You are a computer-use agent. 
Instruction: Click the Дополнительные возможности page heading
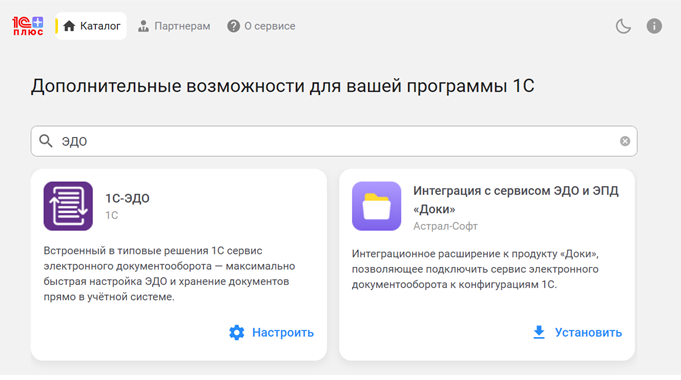283,86
